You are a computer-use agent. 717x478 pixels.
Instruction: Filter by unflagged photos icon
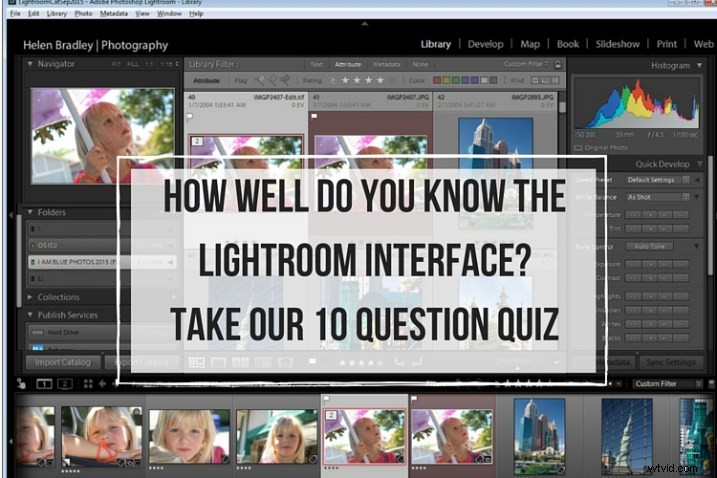[x=272, y=81]
